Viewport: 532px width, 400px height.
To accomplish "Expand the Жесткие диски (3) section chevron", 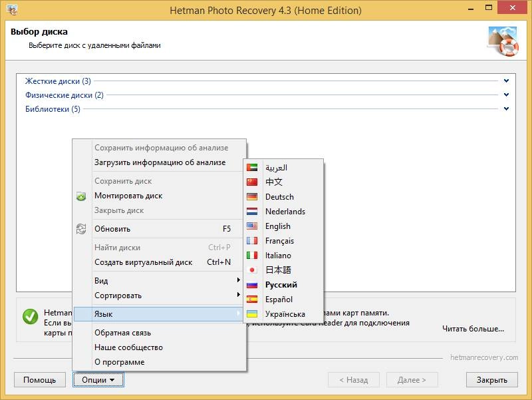I will [x=506, y=81].
